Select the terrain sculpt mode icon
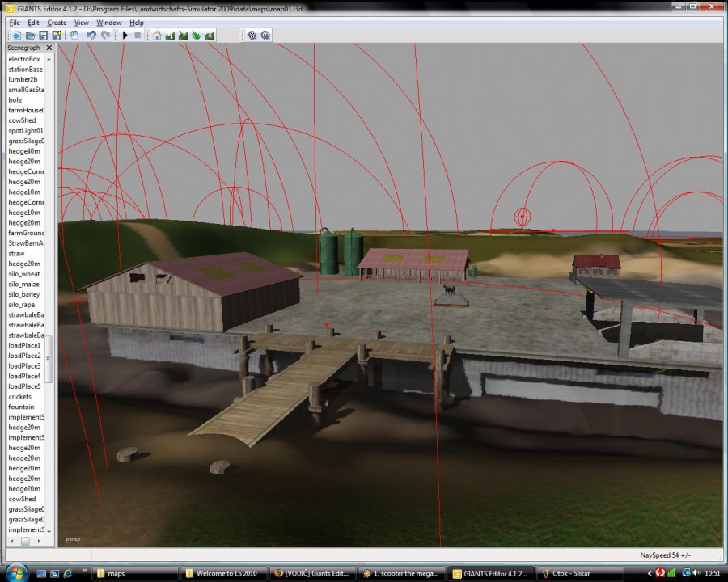The image size is (728, 582). [170, 36]
